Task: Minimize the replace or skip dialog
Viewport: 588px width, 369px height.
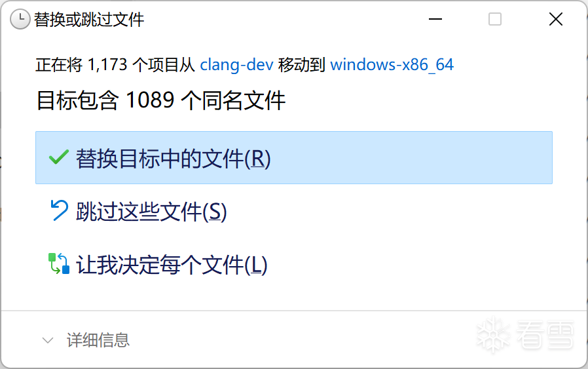Action: 435,19
